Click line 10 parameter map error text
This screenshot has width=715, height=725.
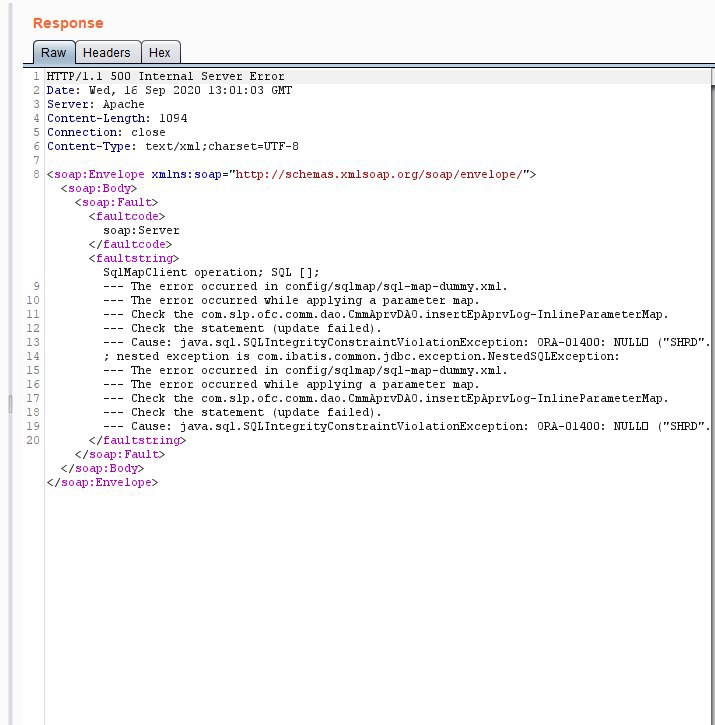(291, 300)
